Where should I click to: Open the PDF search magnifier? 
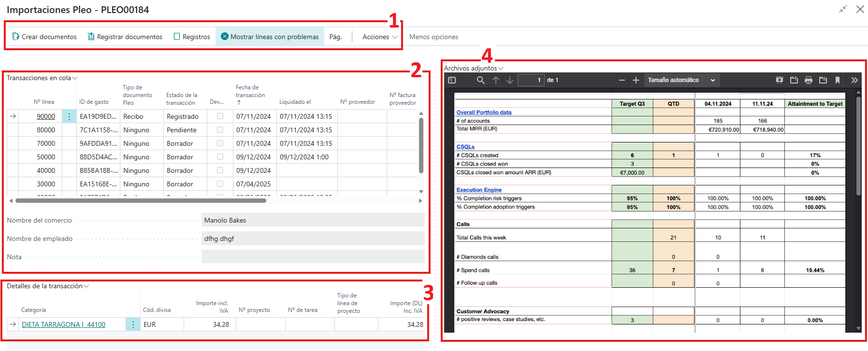tap(480, 80)
